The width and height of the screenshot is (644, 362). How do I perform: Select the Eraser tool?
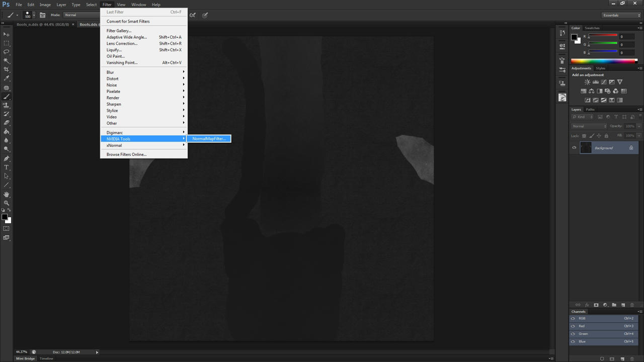(x=7, y=123)
